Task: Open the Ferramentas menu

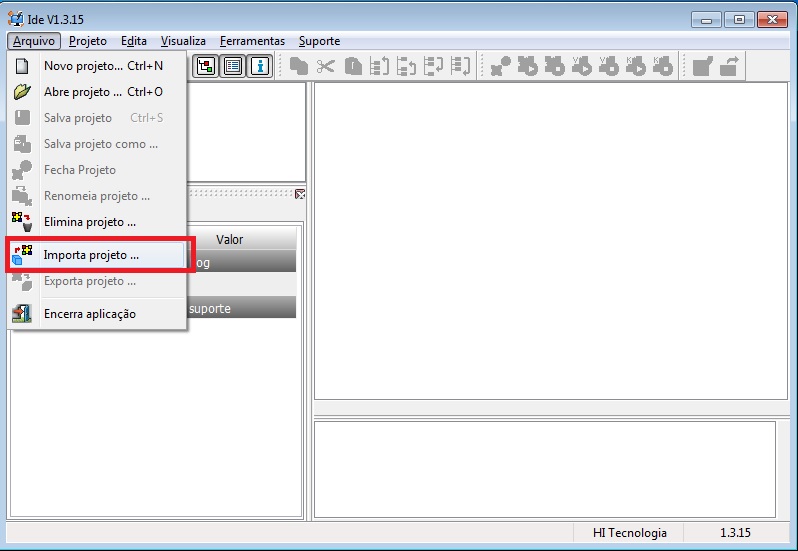Action: pos(252,41)
